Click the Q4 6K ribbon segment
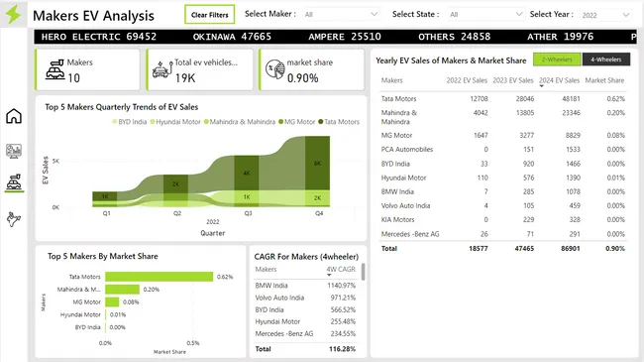This screenshot has height=362, width=644. pos(317,163)
